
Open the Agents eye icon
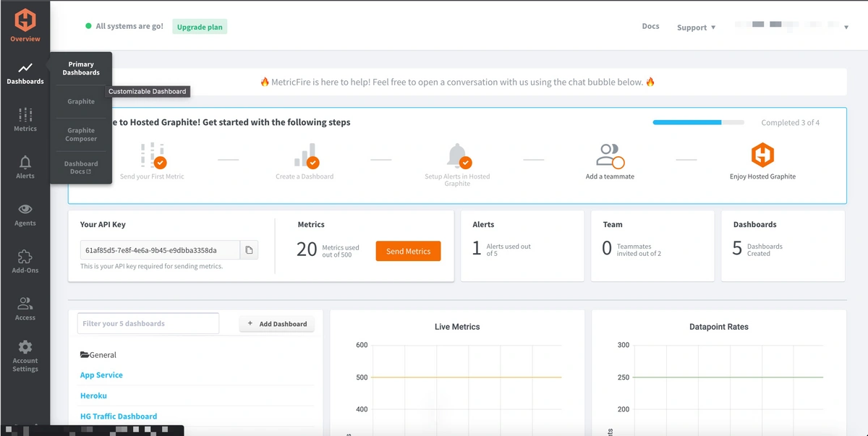click(25, 209)
